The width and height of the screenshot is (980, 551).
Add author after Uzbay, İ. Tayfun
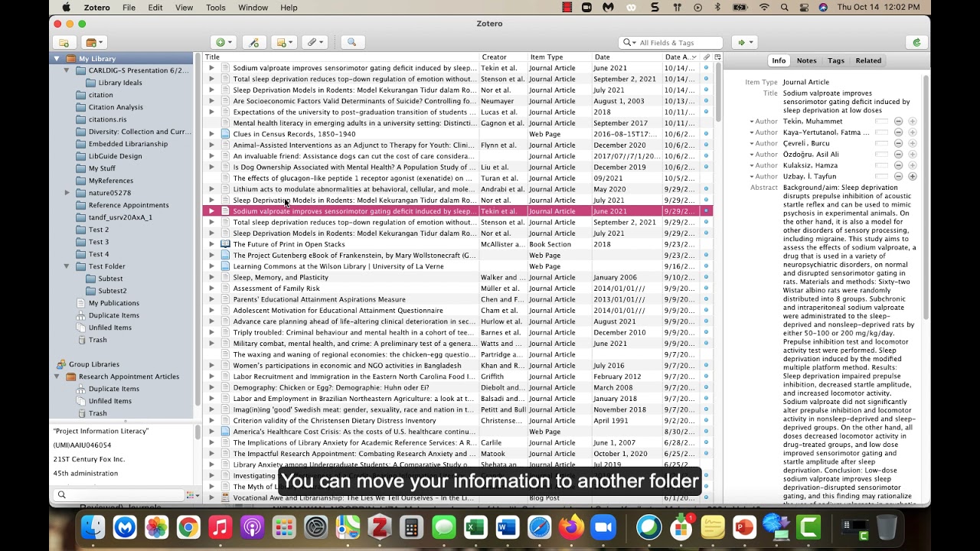913,177
